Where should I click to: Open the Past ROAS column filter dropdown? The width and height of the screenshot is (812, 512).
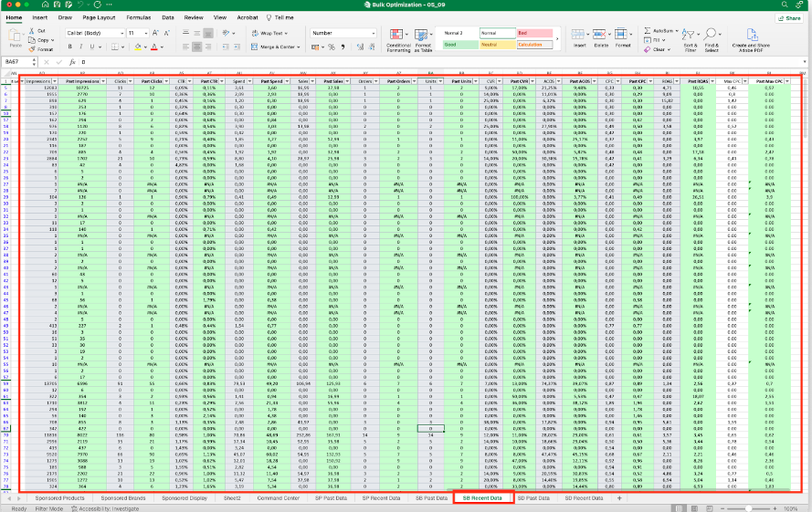tap(712, 81)
